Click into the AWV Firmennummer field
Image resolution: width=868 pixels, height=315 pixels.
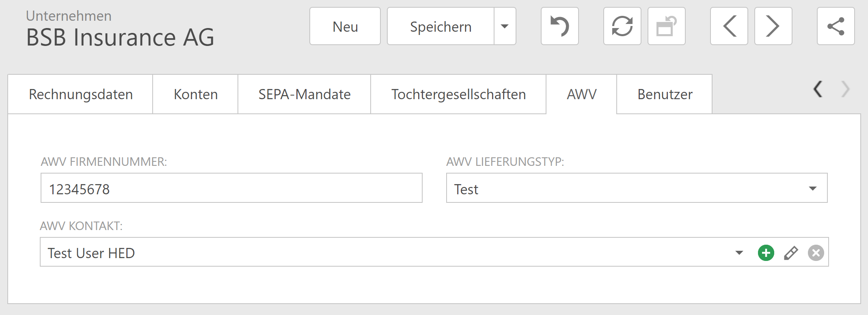[231, 188]
